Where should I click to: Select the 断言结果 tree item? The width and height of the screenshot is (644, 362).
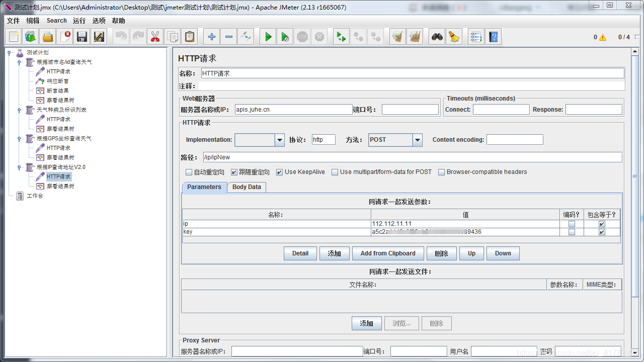tap(58, 90)
